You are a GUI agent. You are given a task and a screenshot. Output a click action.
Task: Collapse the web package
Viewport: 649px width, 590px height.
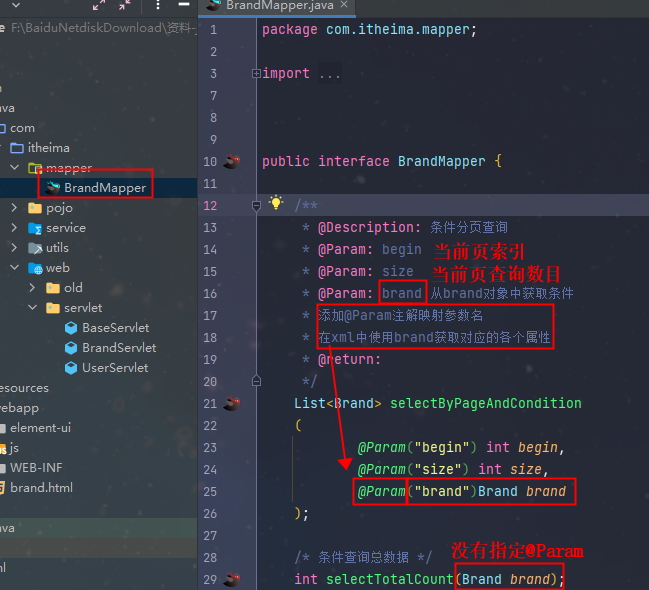click(14, 267)
